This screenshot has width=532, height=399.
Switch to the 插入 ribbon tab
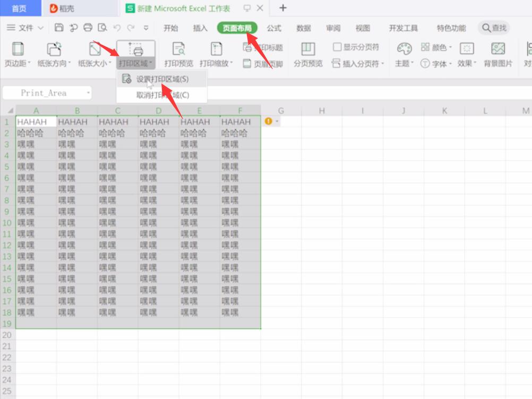point(200,28)
